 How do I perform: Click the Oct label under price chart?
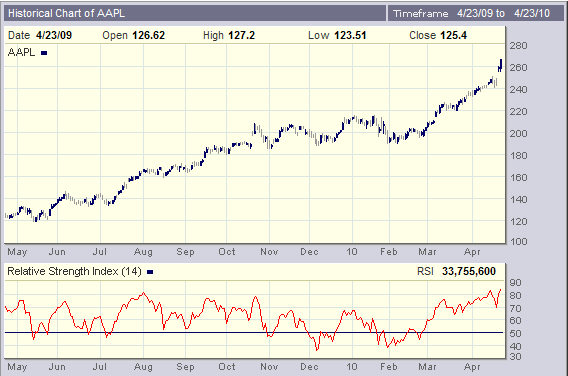[227, 252]
